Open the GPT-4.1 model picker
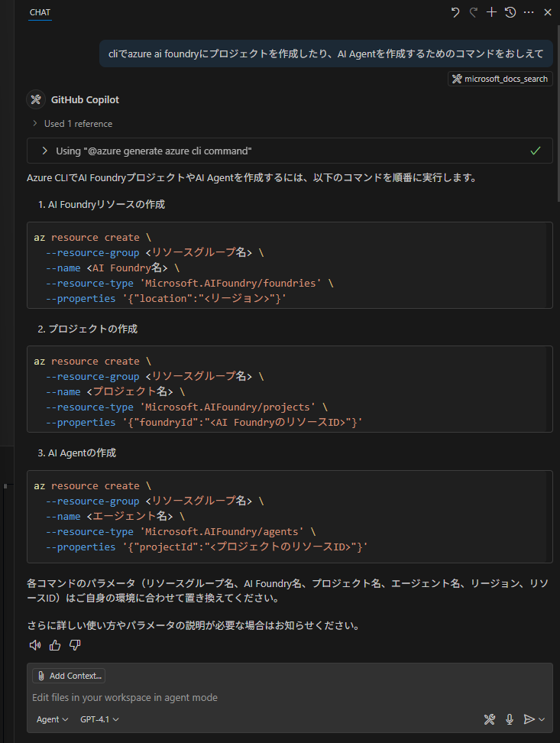The image size is (560, 743). [99, 719]
